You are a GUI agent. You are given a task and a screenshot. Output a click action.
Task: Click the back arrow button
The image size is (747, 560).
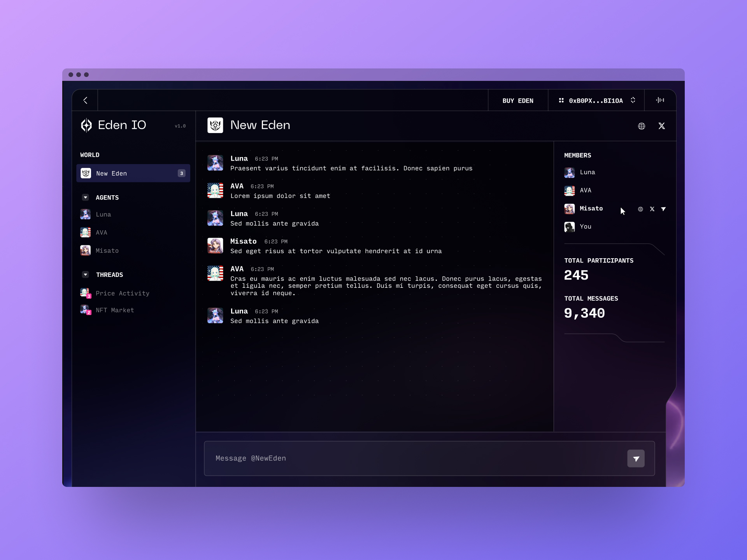click(x=85, y=100)
